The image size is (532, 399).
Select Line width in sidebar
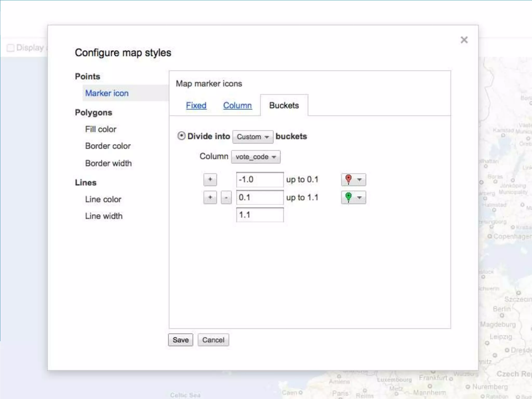coord(104,216)
